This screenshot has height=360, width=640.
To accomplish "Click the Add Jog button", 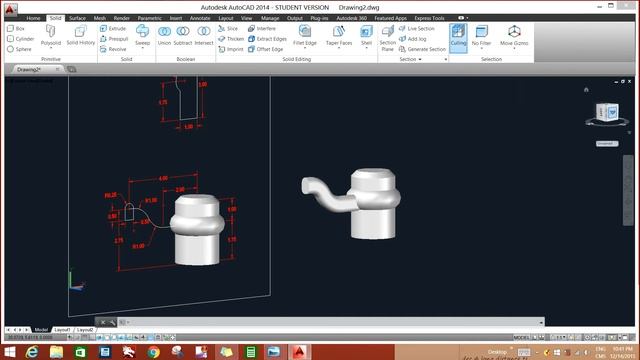I will point(413,39).
